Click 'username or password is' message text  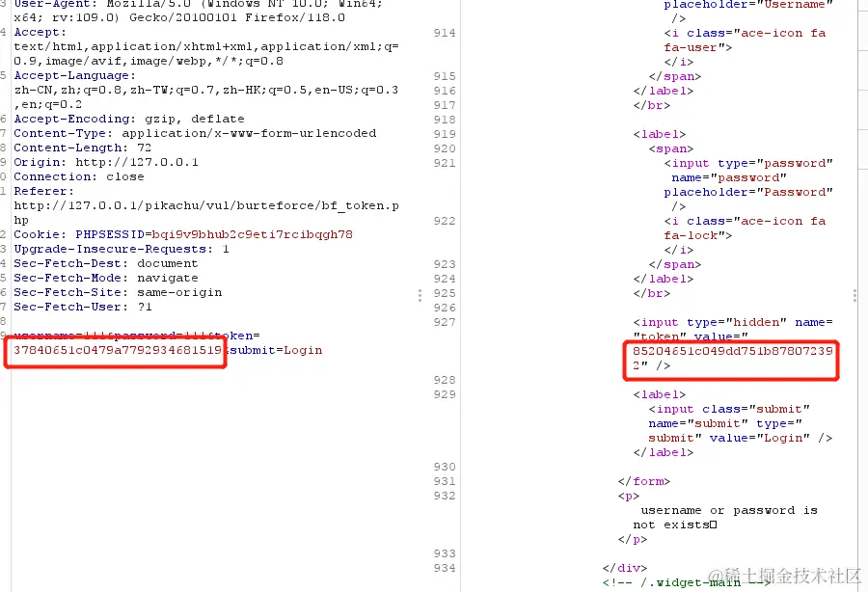[729, 509]
